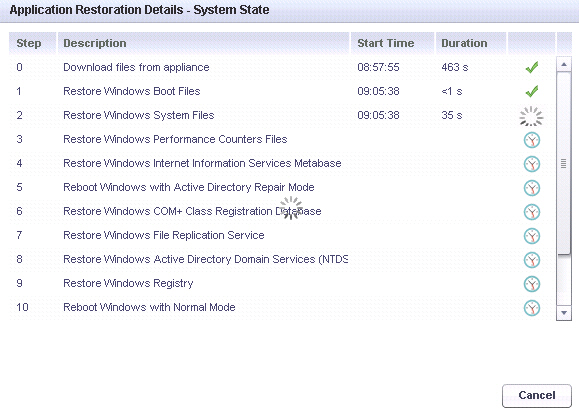
Task: Select the Restore Windows Active Directory Domain Services row
Action: click(282, 259)
